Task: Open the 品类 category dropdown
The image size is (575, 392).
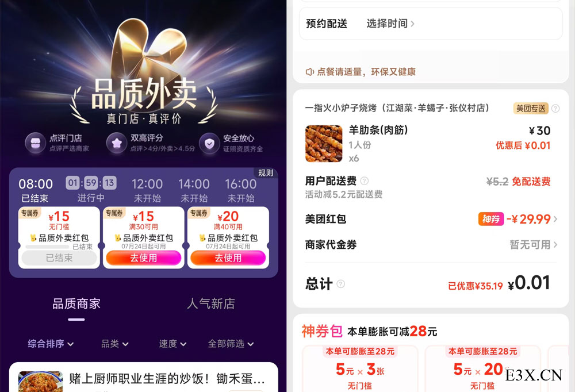Action: [115, 344]
